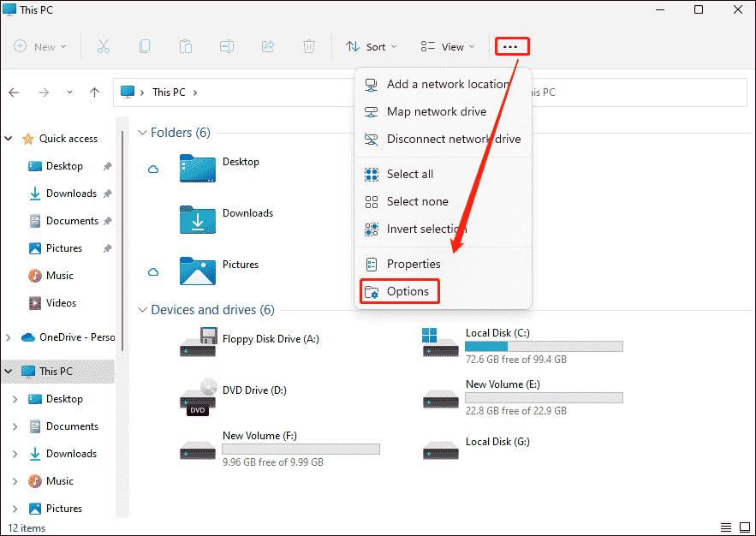
Task: Open the See more (...) toolbar icon
Action: click(x=512, y=46)
